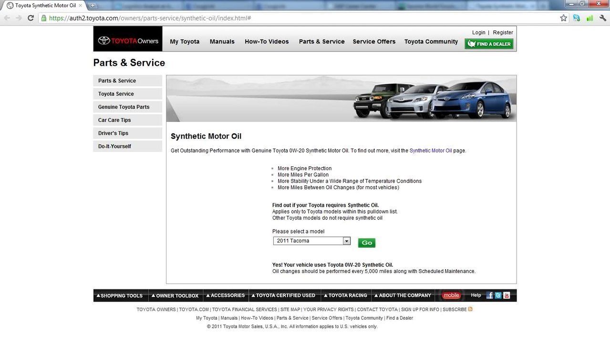Image resolution: width=610 pixels, height=364 pixels.
Task: Open Car Care Tips in the sidebar
Action: click(x=128, y=120)
